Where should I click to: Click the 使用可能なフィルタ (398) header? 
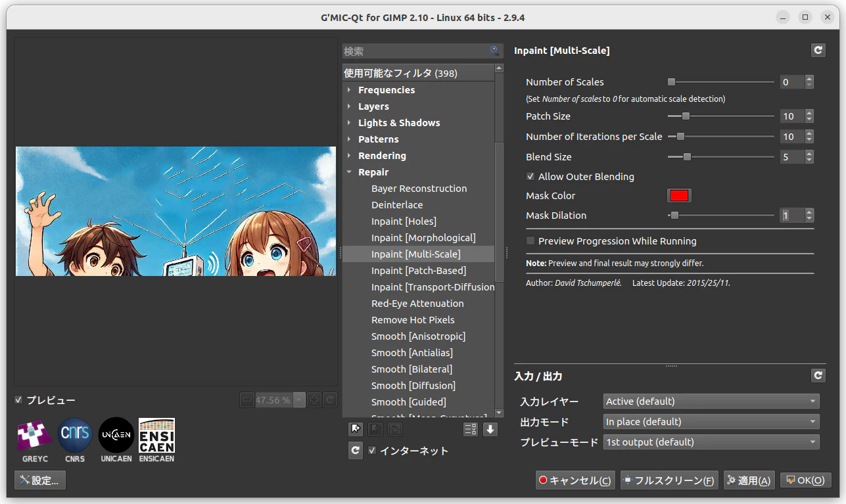418,73
